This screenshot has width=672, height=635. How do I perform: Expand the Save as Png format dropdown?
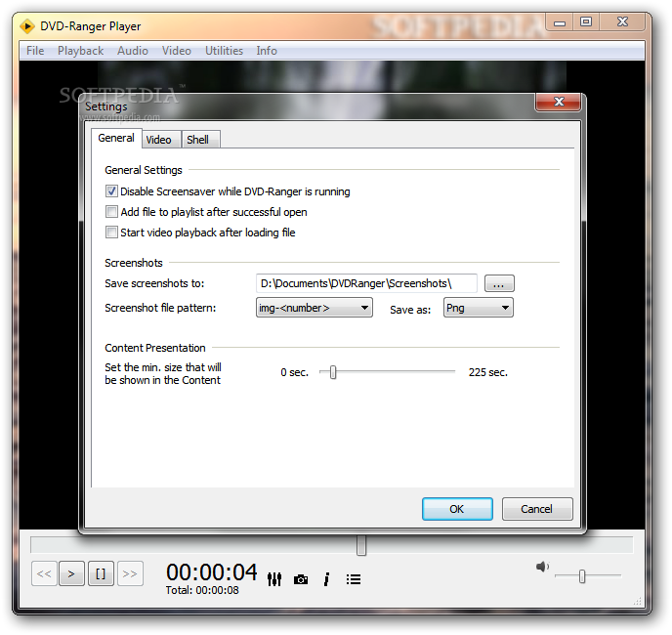point(479,308)
